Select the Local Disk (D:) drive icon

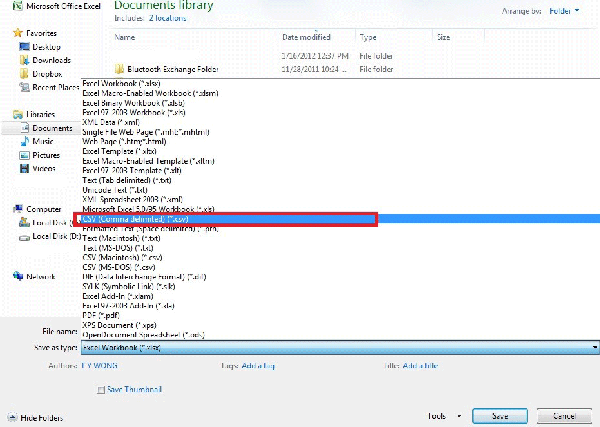tap(24, 237)
